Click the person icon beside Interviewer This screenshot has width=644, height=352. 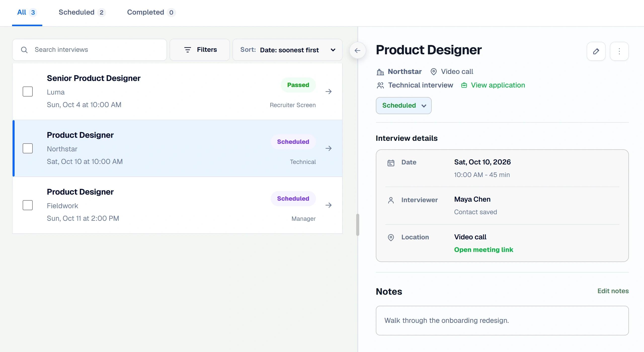391,200
